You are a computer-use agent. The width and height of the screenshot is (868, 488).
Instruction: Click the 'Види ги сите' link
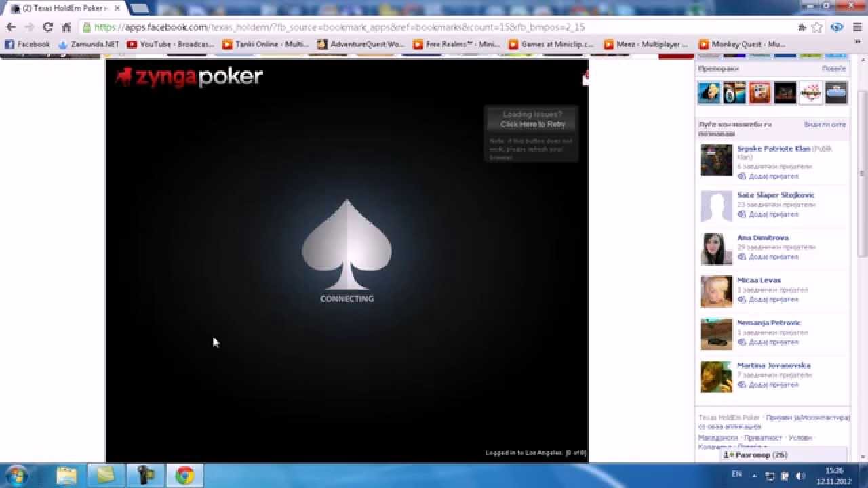pos(825,125)
